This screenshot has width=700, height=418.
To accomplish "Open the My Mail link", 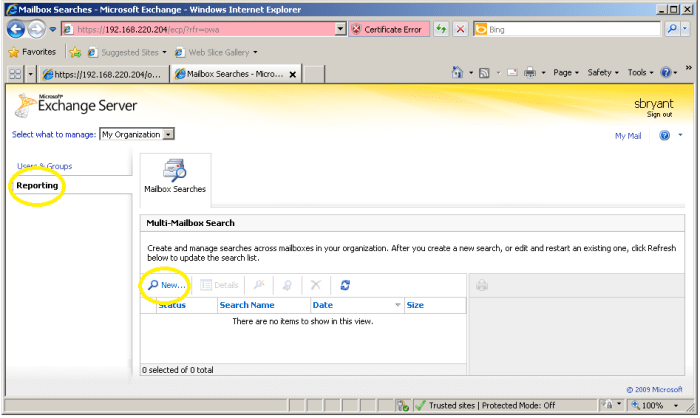I will click(x=628, y=135).
